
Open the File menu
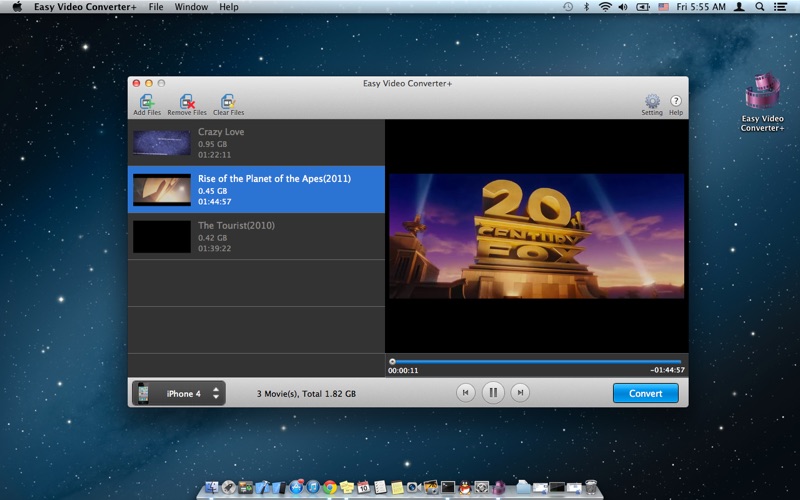click(x=156, y=7)
